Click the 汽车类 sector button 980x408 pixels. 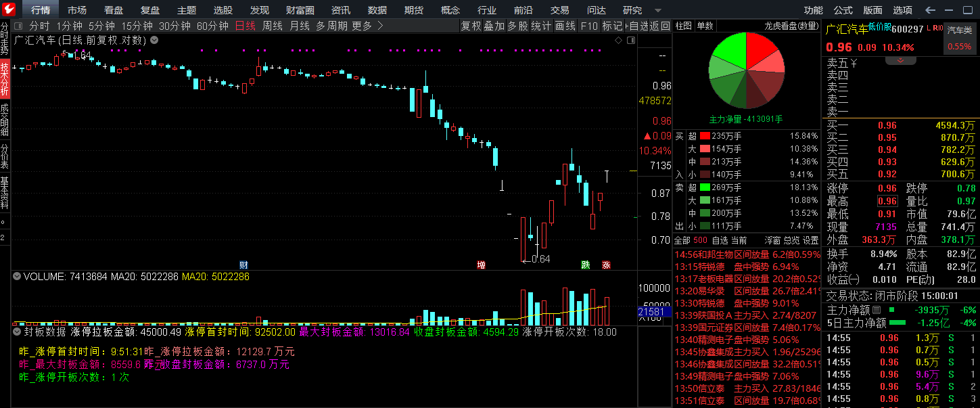pos(959,30)
